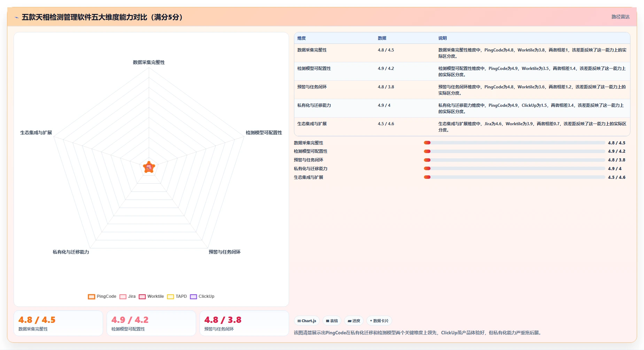
Task: Click table data cell 4.9 / 4.2
Action: tap(386, 69)
